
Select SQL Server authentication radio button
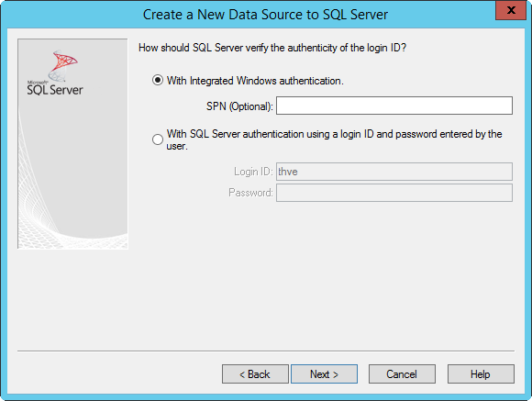158,139
